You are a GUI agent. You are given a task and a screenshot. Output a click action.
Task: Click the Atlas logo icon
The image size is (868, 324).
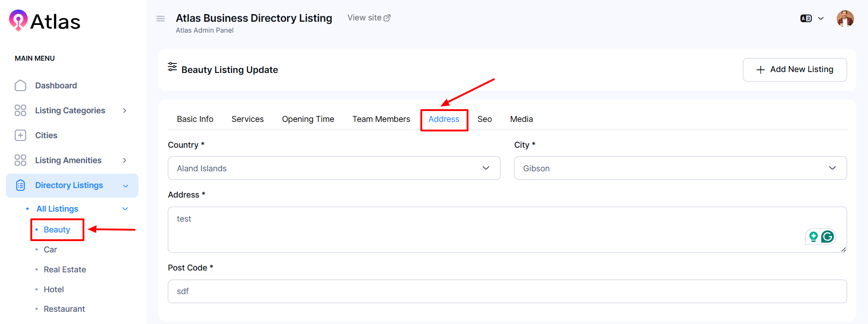coord(18,20)
